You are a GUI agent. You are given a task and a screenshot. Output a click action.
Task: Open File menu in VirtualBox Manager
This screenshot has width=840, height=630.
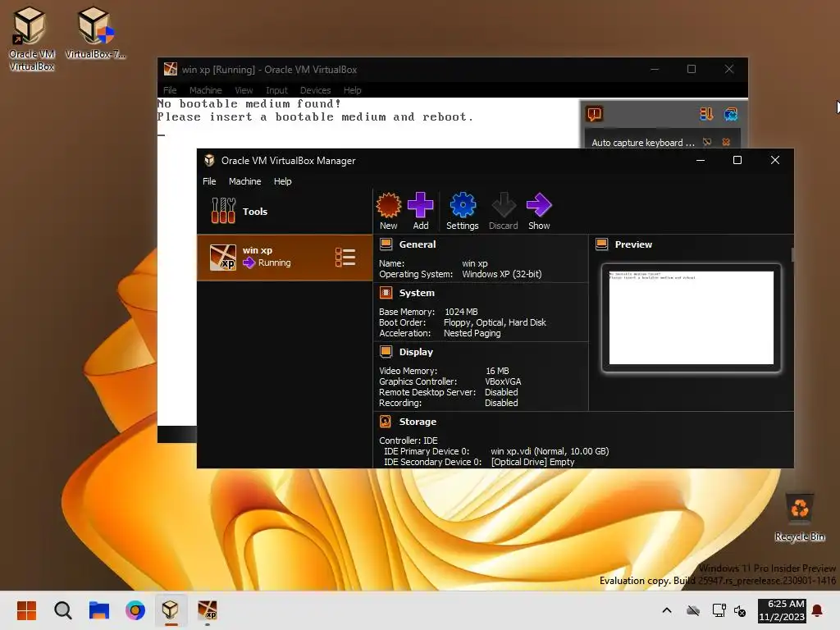tap(209, 181)
